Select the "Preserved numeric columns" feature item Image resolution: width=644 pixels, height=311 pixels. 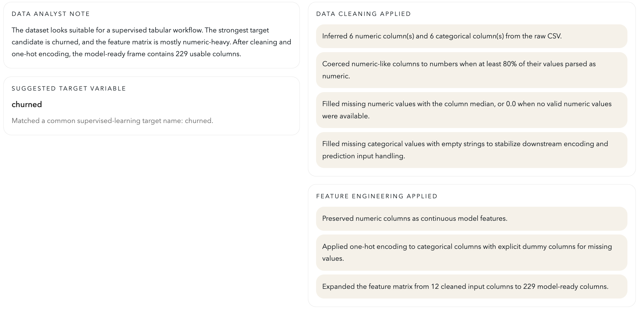point(414,219)
